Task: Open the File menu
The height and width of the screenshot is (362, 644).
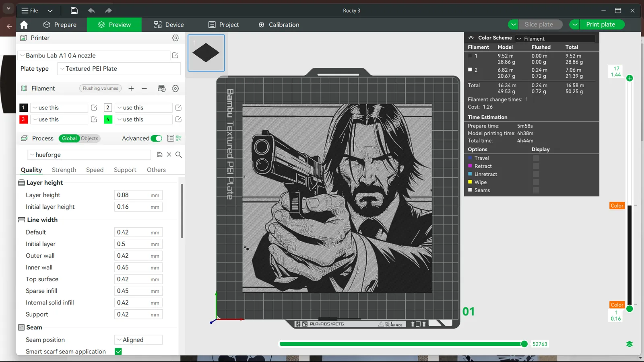Action: (30, 10)
